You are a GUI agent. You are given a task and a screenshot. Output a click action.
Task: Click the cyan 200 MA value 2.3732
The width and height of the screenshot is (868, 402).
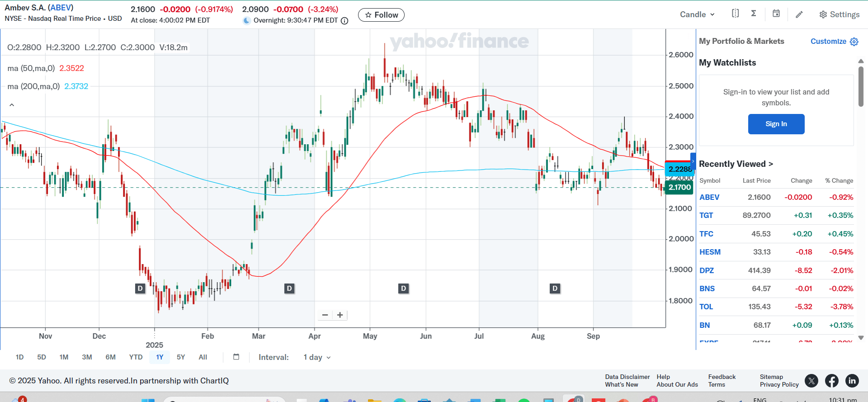[76, 86]
